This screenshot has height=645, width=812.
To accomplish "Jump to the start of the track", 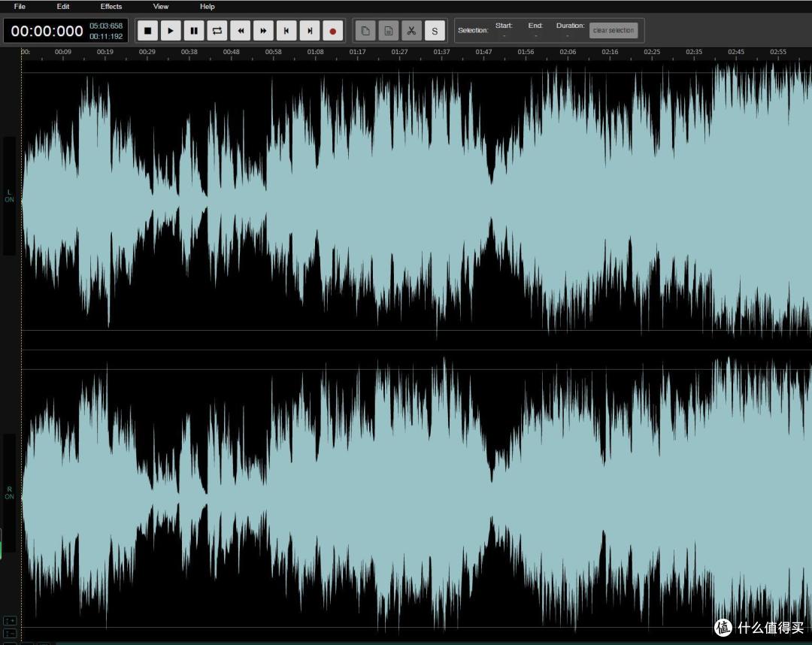I will [286, 31].
